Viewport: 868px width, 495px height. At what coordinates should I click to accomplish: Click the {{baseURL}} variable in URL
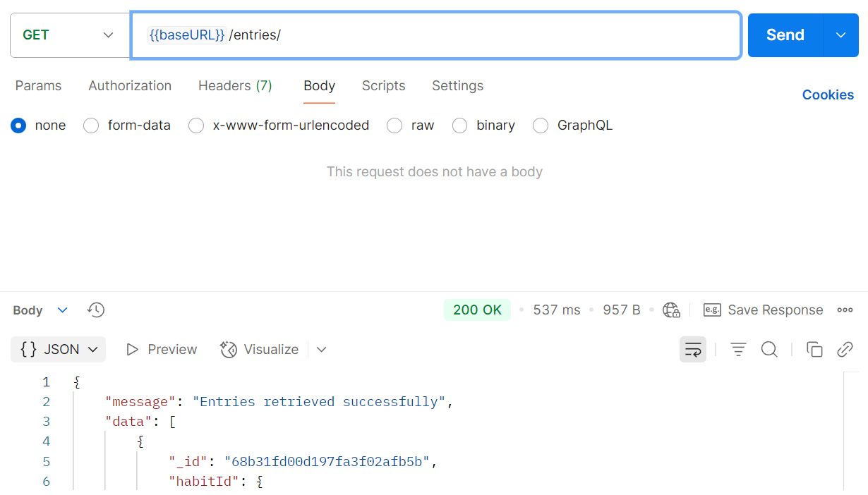coord(187,35)
